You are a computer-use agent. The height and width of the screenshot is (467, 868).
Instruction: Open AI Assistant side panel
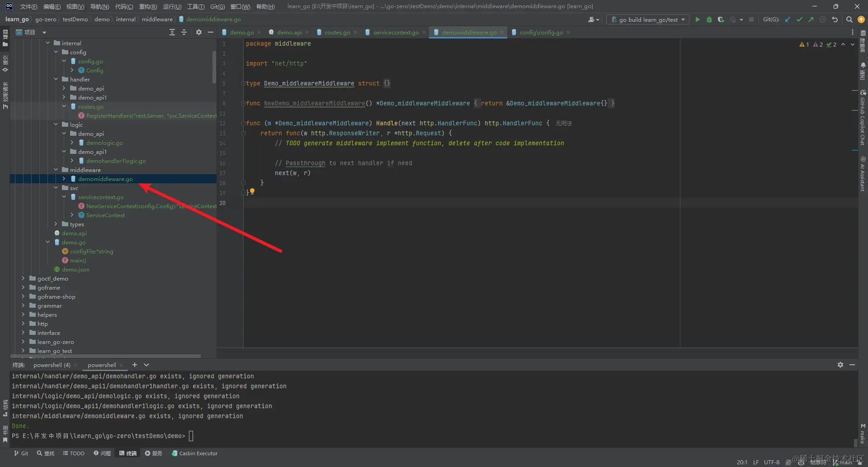[x=863, y=174]
